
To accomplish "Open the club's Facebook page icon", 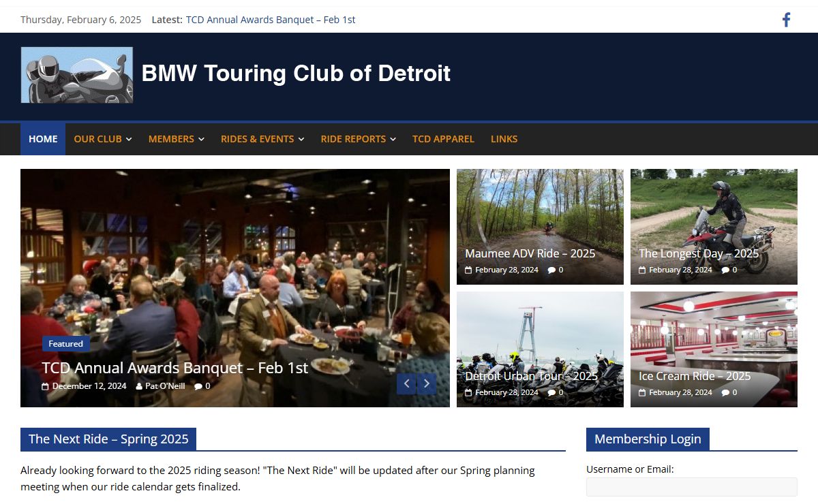I will tap(786, 20).
